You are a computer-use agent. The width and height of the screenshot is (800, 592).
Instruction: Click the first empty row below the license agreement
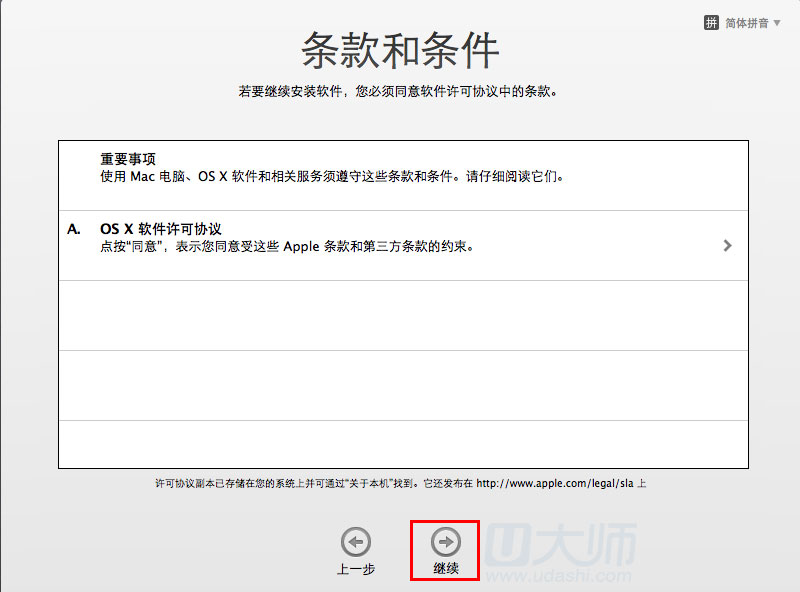(403, 315)
